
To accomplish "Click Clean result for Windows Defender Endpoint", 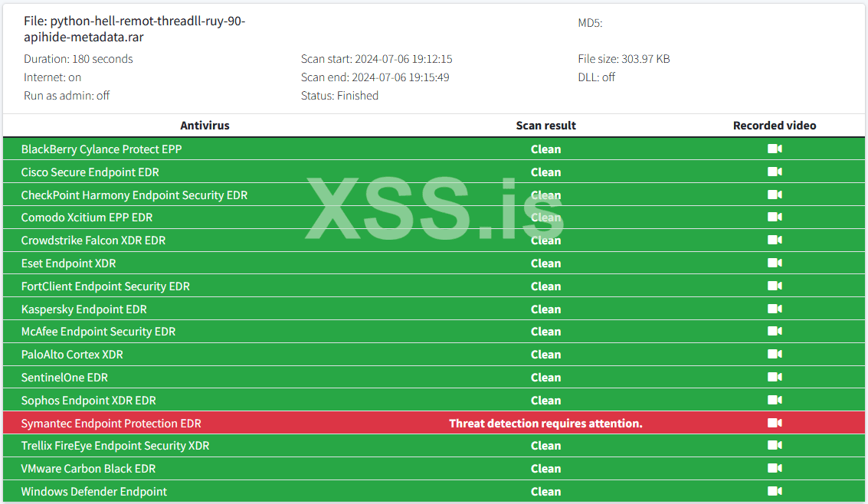I will pos(545,491).
